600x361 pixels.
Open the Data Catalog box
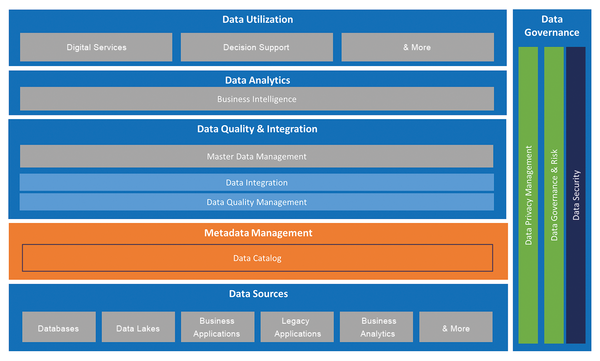coord(258,258)
